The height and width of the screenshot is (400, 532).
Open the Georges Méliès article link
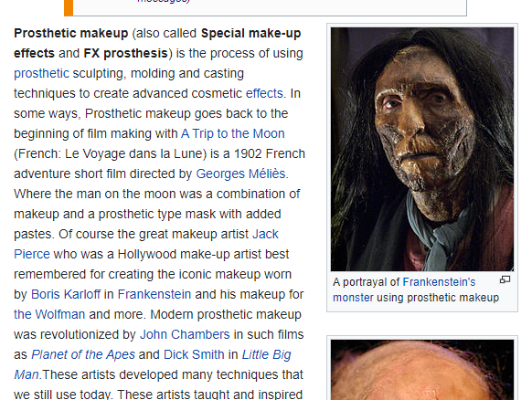[240, 174]
